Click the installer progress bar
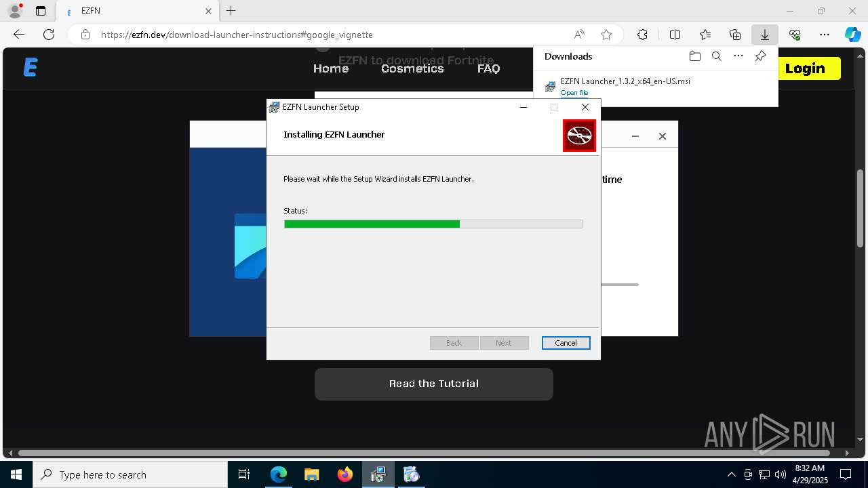 pyautogui.click(x=433, y=224)
